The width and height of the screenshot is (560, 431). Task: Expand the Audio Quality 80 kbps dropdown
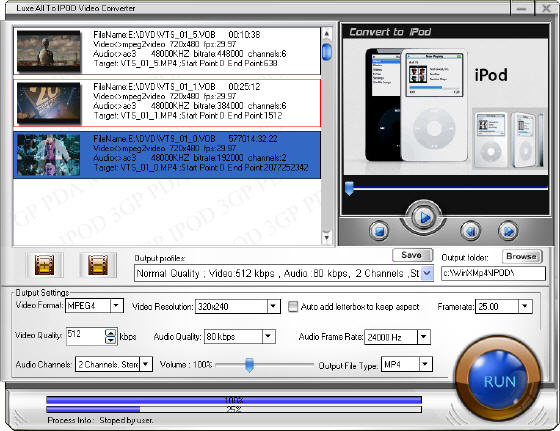click(x=269, y=336)
